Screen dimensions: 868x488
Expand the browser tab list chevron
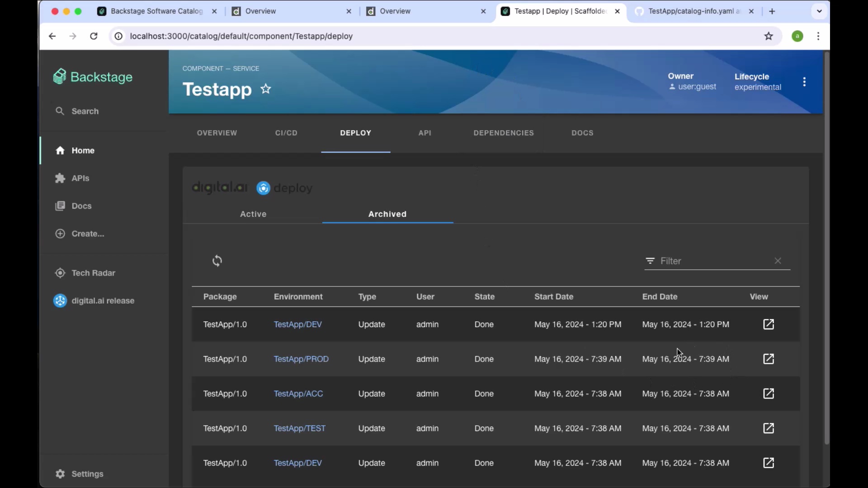[819, 11]
